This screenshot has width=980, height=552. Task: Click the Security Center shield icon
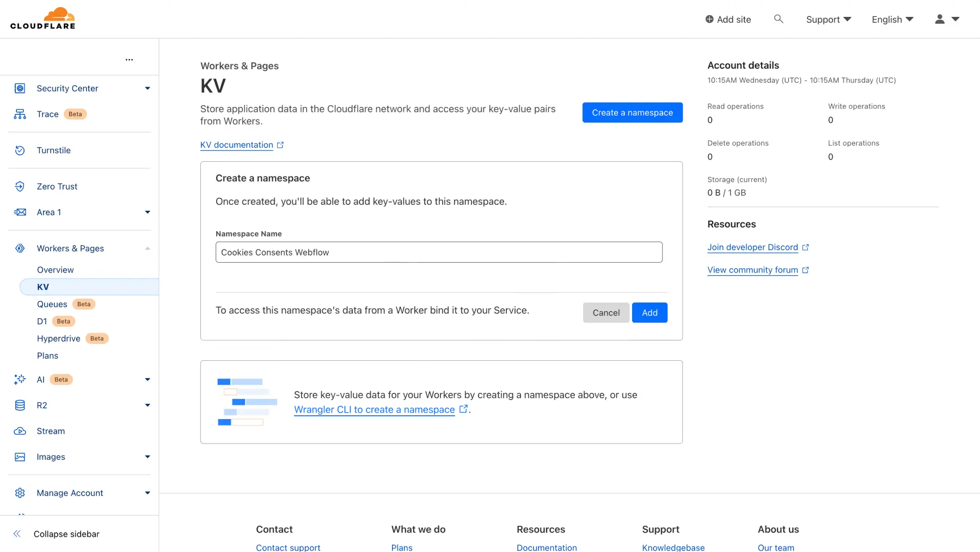pyautogui.click(x=20, y=88)
